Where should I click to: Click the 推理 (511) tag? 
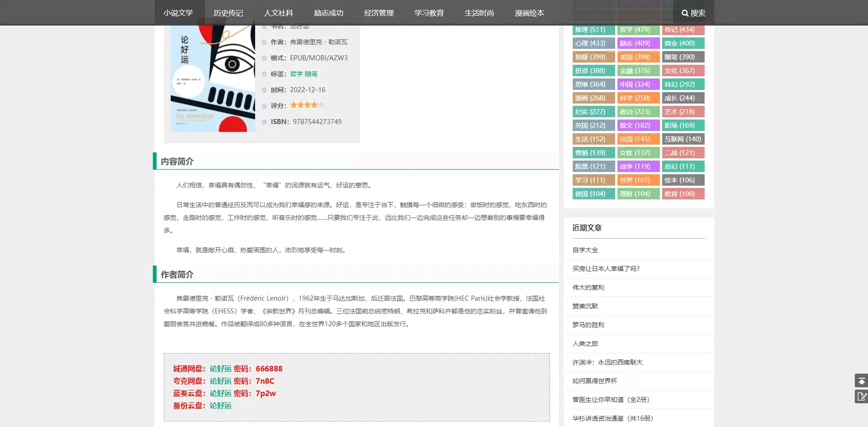coord(593,29)
